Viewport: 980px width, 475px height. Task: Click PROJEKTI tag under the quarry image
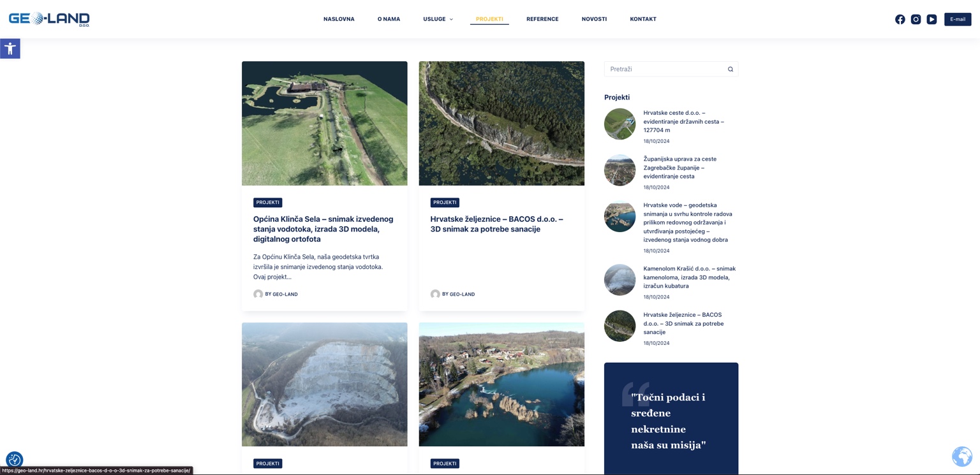tap(267, 464)
